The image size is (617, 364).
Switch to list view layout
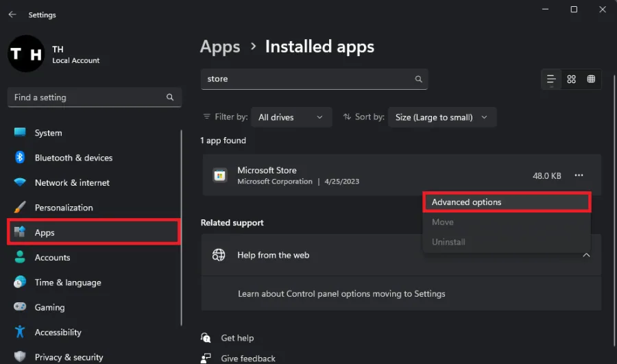point(551,79)
